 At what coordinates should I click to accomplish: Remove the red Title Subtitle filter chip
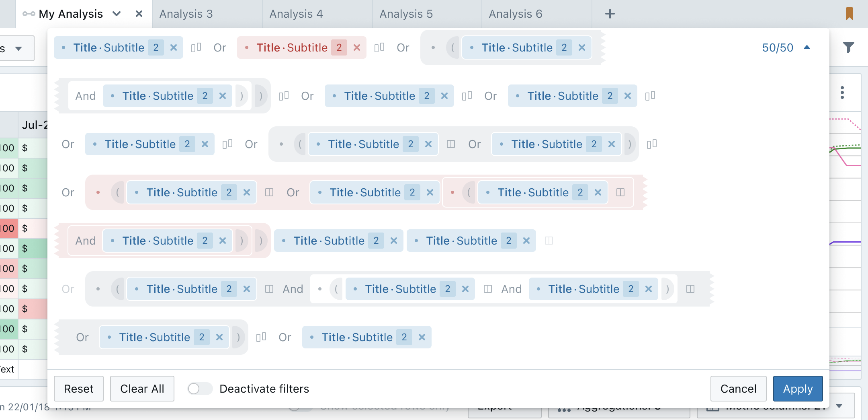(x=357, y=47)
